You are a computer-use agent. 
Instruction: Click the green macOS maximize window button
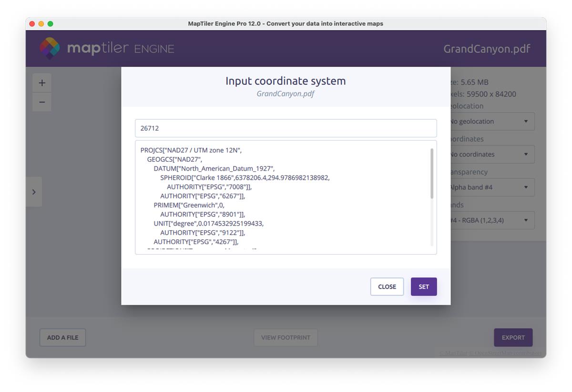(51, 24)
